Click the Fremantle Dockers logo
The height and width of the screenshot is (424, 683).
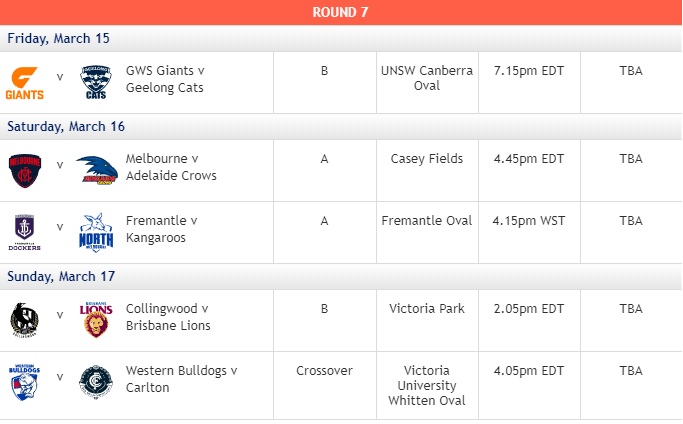pos(24,232)
